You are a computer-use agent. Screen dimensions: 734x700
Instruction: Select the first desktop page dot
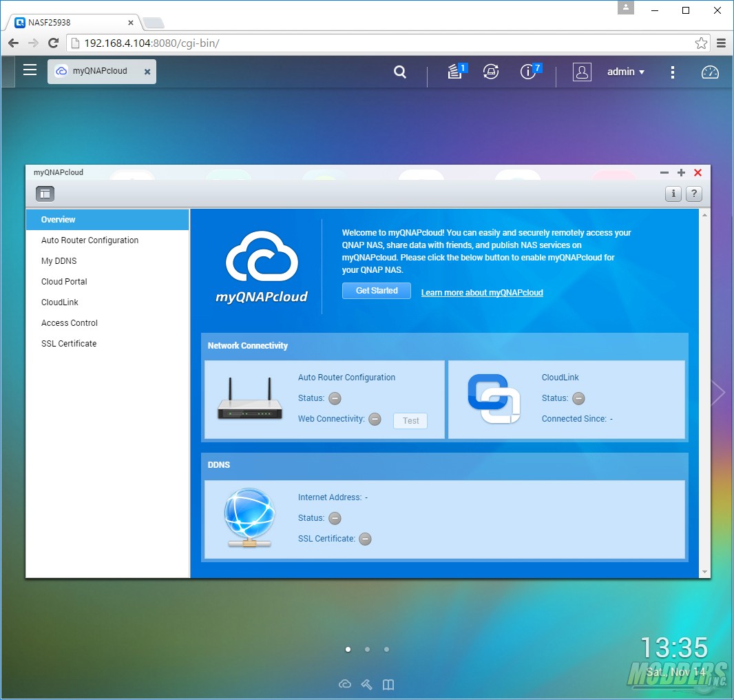[x=348, y=649]
